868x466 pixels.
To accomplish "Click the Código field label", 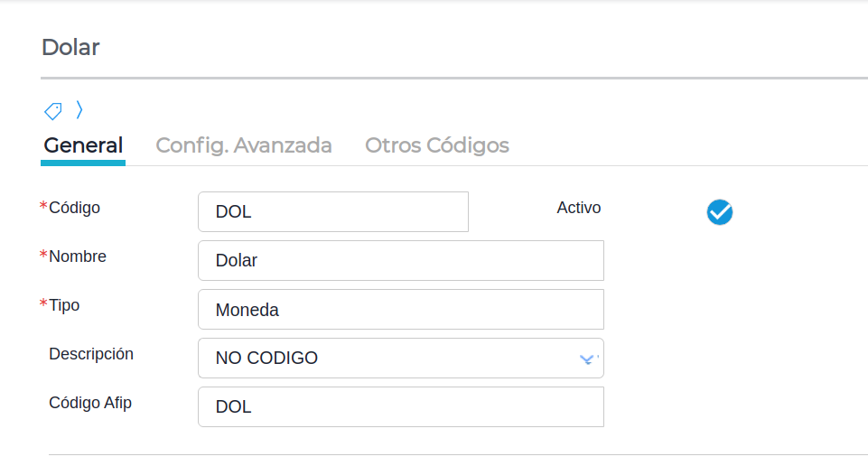I will click(x=74, y=208).
